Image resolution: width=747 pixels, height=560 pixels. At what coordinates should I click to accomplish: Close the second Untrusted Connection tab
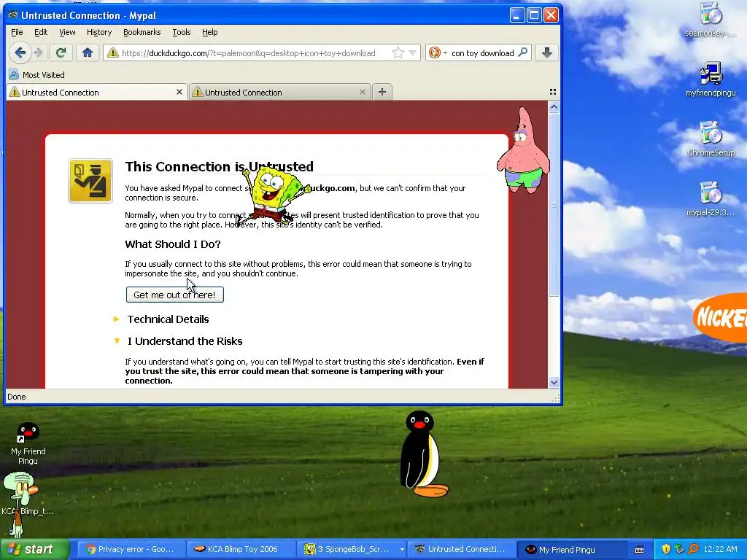click(x=363, y=92)
